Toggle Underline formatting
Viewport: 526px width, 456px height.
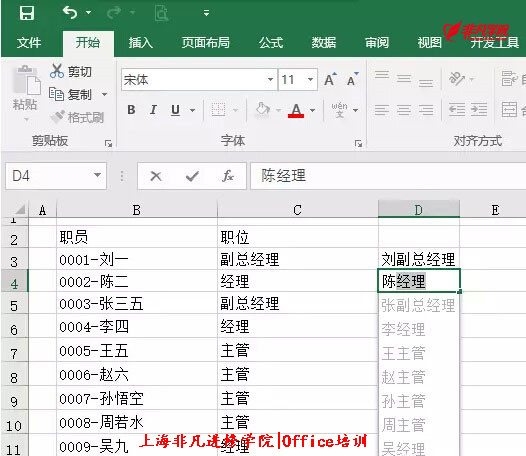coord(175,110)
